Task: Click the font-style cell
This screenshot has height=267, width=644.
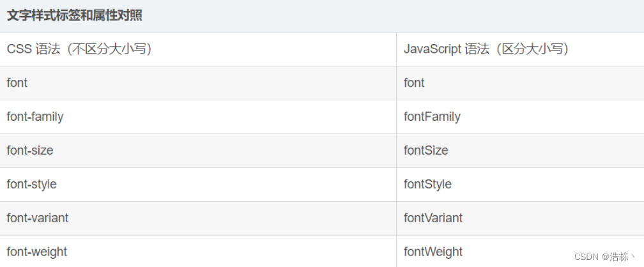Action: click(32, 185)
